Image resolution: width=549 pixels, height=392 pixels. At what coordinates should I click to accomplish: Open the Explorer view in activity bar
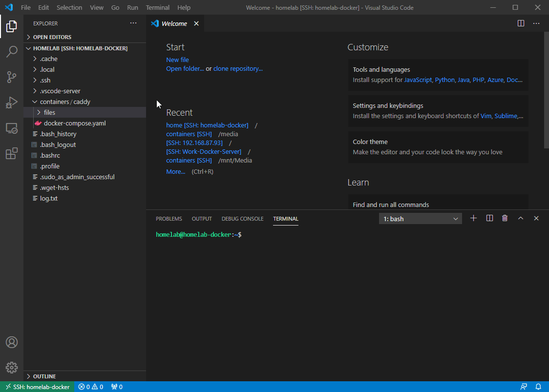tap(12, 26)
